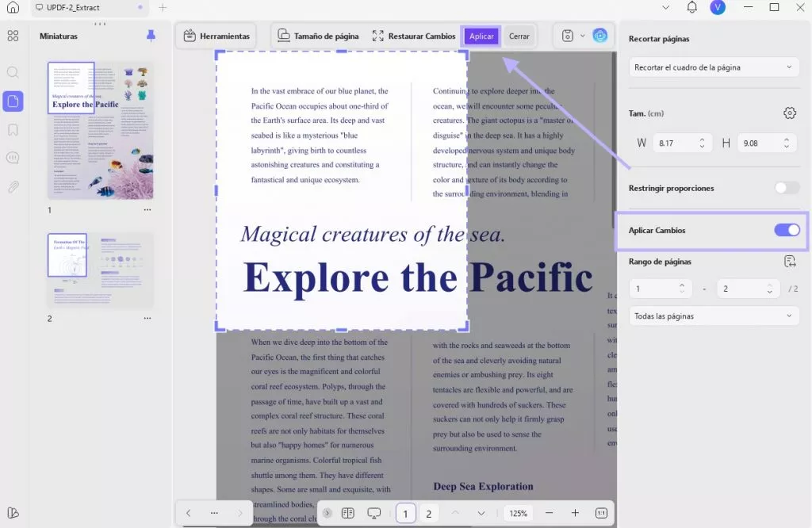Image resolution: width=812 pixels, height=528 pixels.
Task: Open bottom bar ellipsis menu
Action: (214, 513)
